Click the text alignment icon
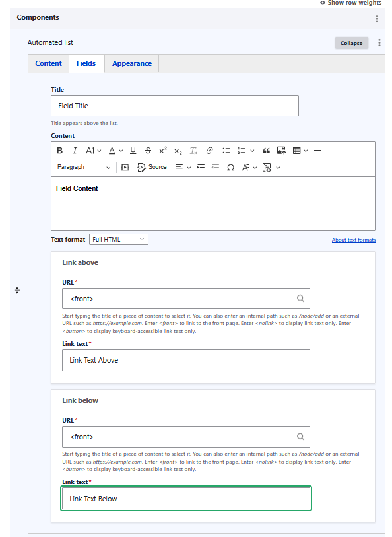 (179, 168)
